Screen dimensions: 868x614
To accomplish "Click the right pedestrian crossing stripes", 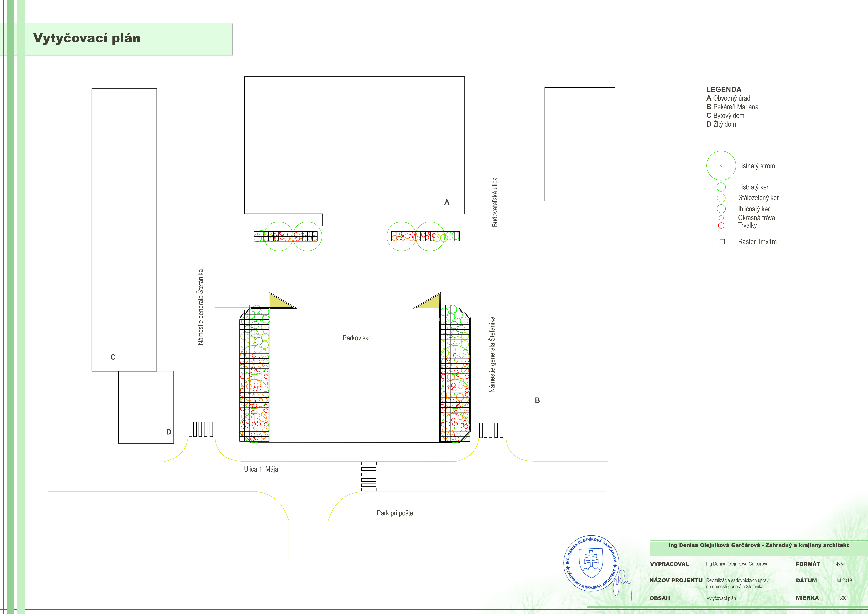I will point(491,430).
